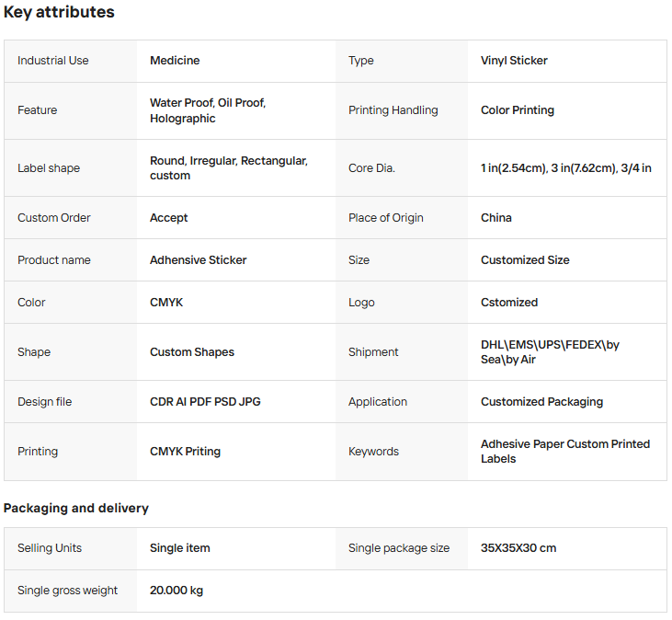Click the China place of origin value

point(496,218)
